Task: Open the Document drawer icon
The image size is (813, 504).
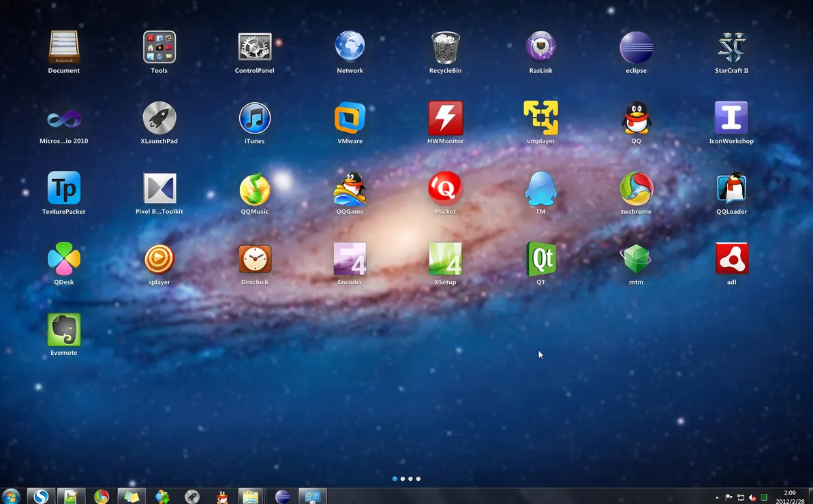Action: [64, 47]
